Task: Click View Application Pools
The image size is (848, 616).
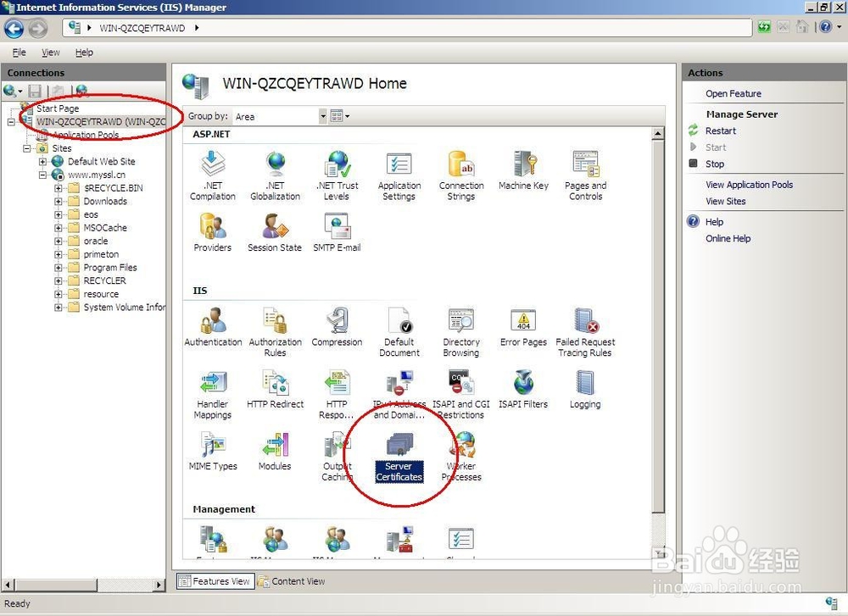Action: pyautogui.click(x=750, y=184)
